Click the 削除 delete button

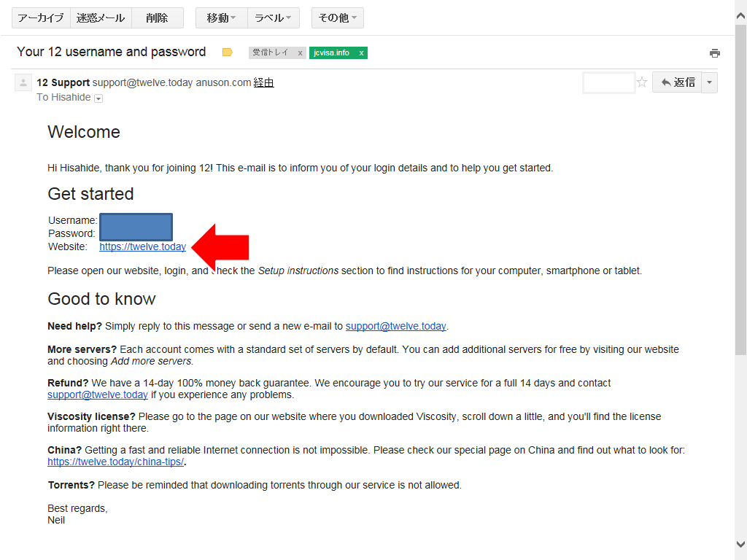[x=158, y=18]
